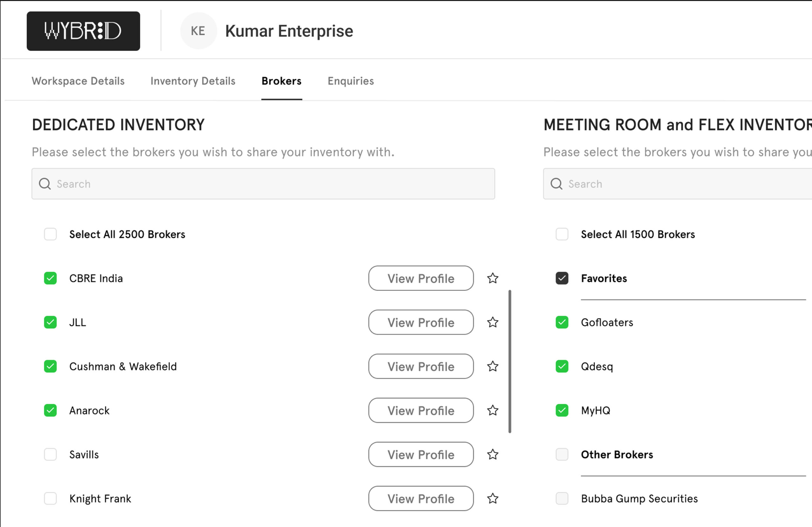Check Select All 1500 Brokers
This screenshot has height=527, width=812.
click(x=562, y=234)
